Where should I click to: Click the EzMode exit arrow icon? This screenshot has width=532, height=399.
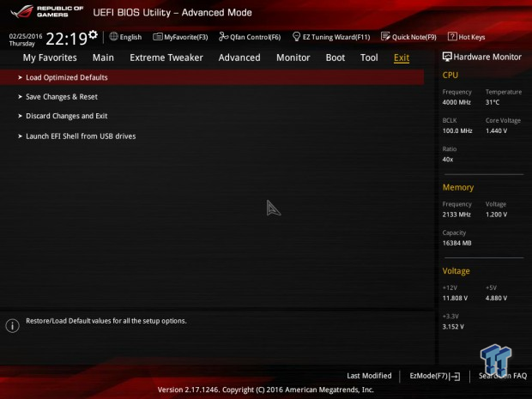click(x=455, y=377)
